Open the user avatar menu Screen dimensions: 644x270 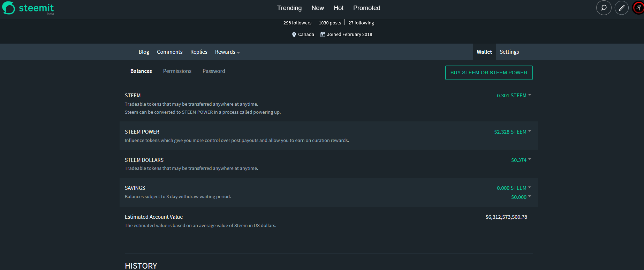(x=638, y=8)
